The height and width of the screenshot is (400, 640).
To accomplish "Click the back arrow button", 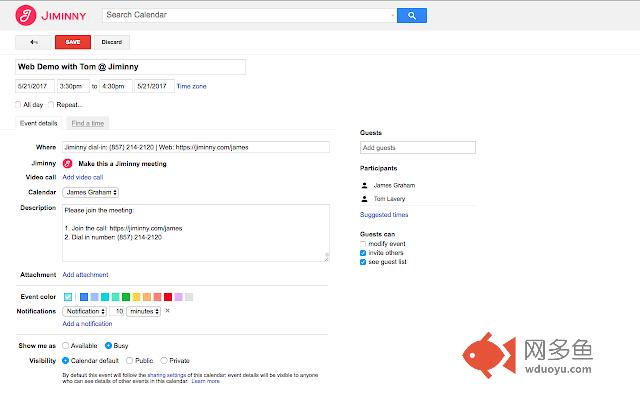I will click(x=34, y=43).
